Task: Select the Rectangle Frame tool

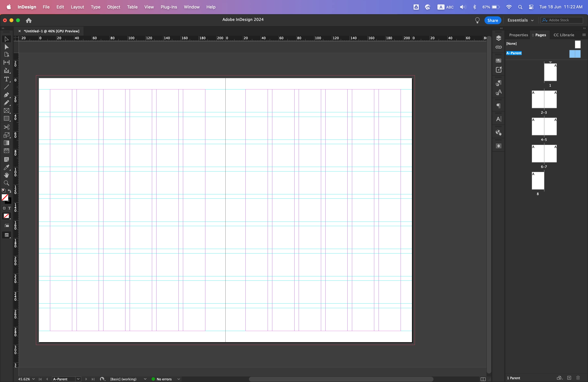Action: (6, 111)
